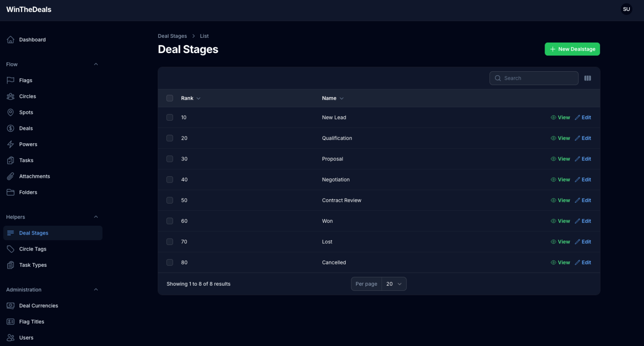Tick the select-all checkbox in table header
The width and height of the screenshot is (644, 346).
click(x=170, y=98)
